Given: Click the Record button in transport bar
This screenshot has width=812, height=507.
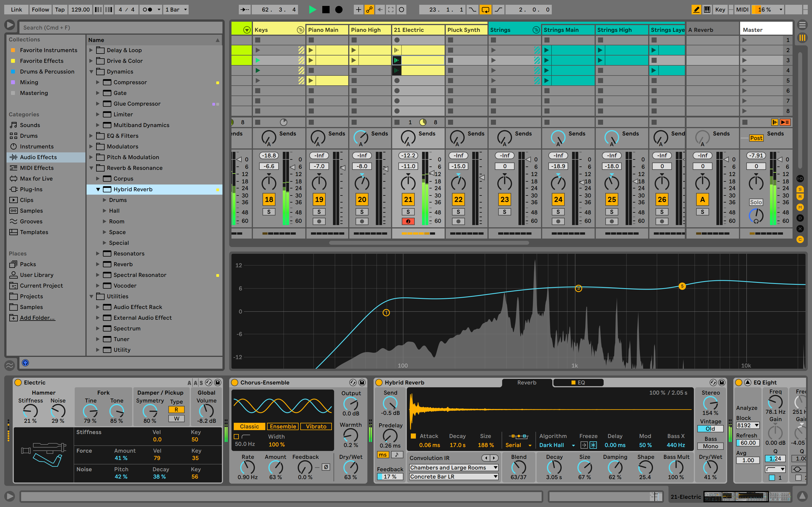Looking at the screenshot, I should [x=339, y=9].
